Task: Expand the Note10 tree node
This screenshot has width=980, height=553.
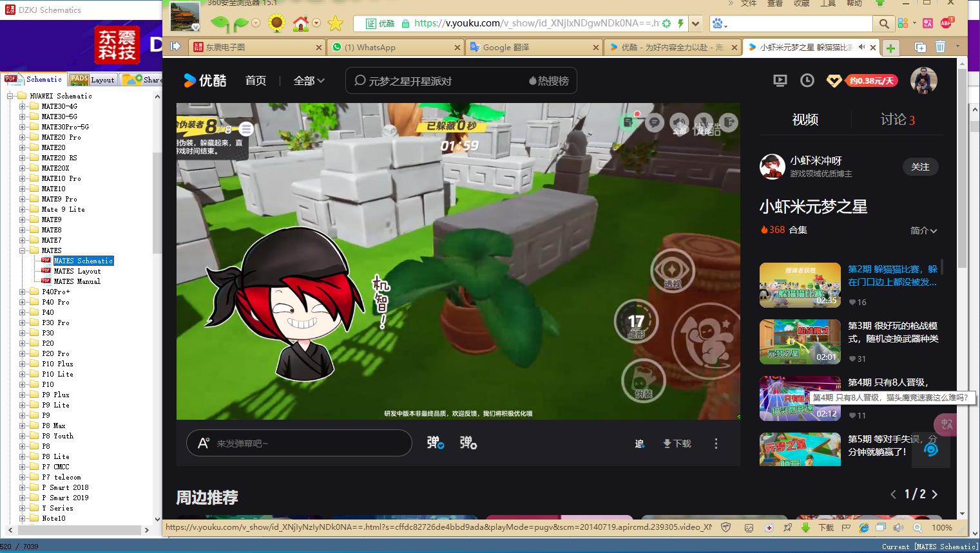Action: click(x=23, y=518)
